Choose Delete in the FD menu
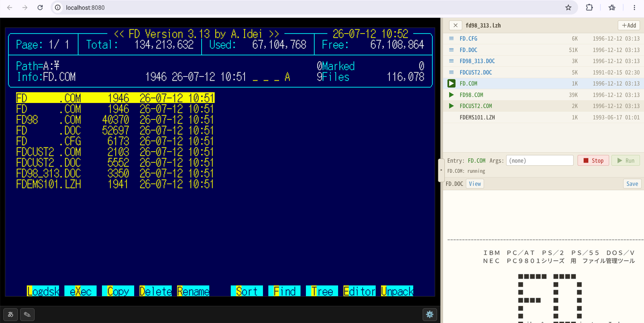 (x=156, y=291)
